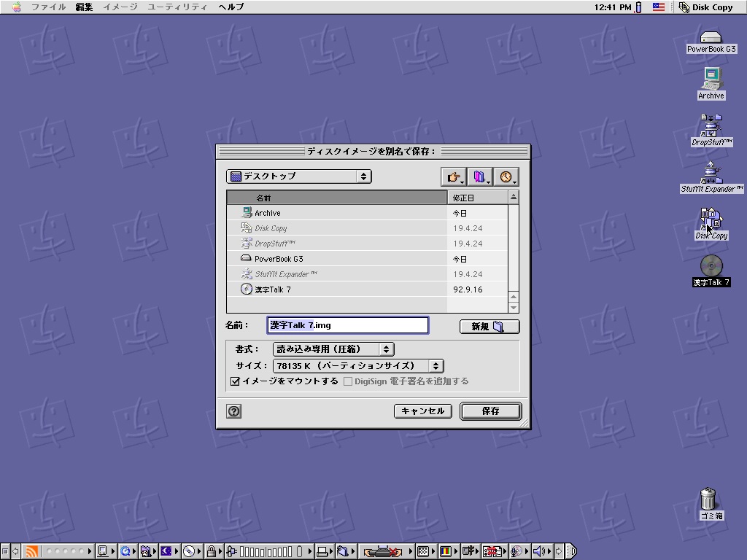The image size is (747, 560).
Task: Sort list by 修正日 column header
Action: point(477,198)
